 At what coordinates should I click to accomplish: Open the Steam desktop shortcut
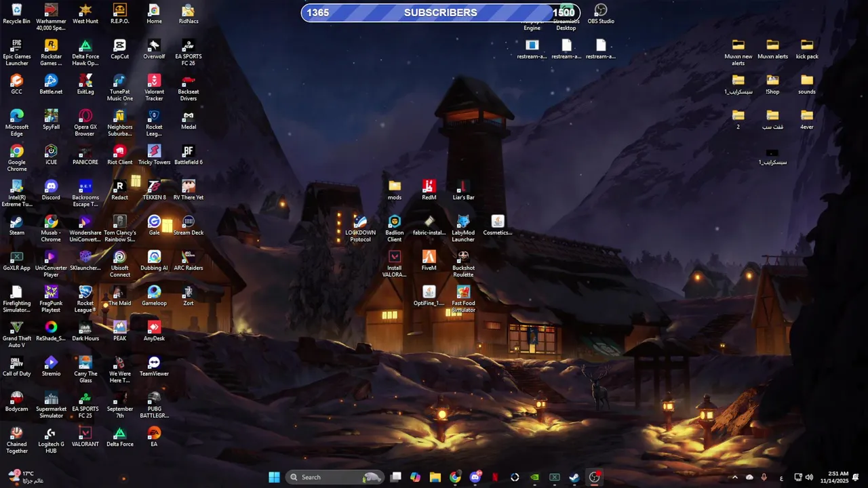click(17, 225)
